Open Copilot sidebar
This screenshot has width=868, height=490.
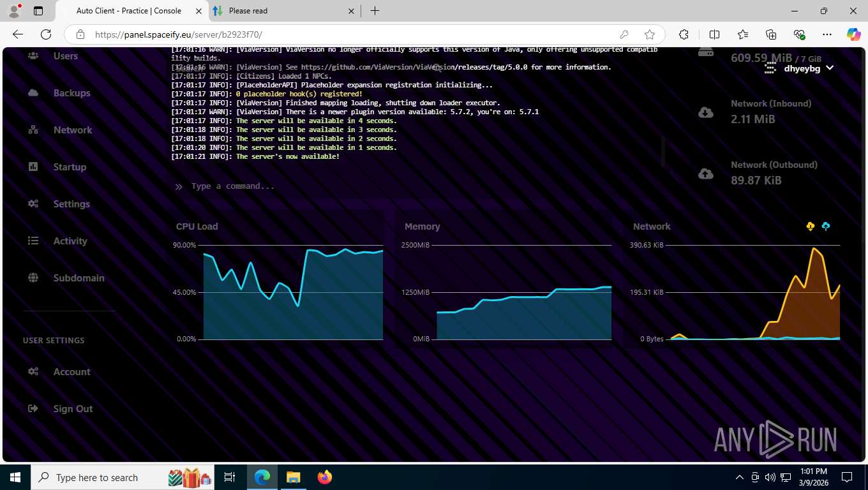pos(854,34)
